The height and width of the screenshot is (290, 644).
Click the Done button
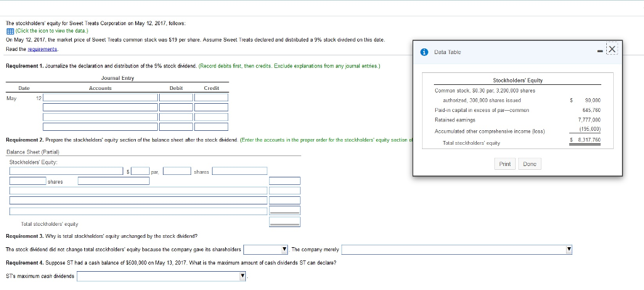530,164
